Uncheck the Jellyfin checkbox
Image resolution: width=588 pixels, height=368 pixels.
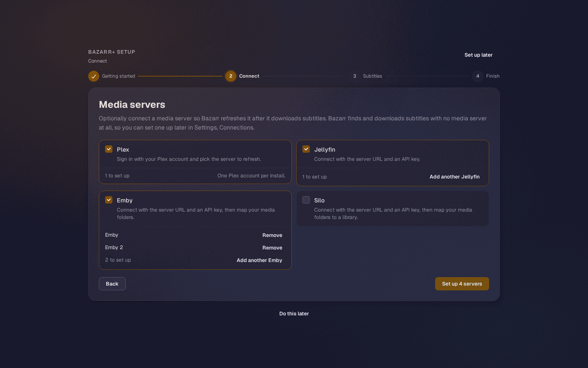point(306,149)
